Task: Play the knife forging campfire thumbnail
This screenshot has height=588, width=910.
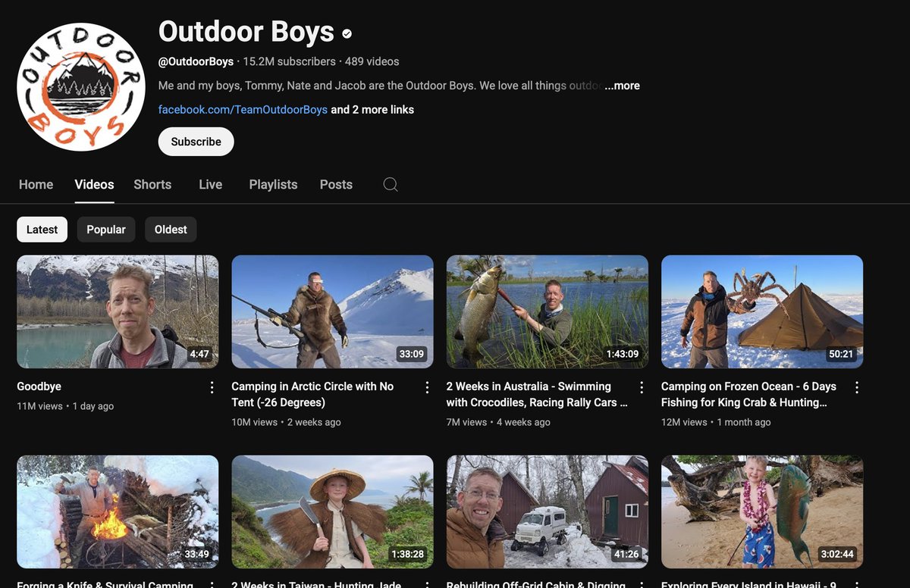Action: [x=118, y=511]
